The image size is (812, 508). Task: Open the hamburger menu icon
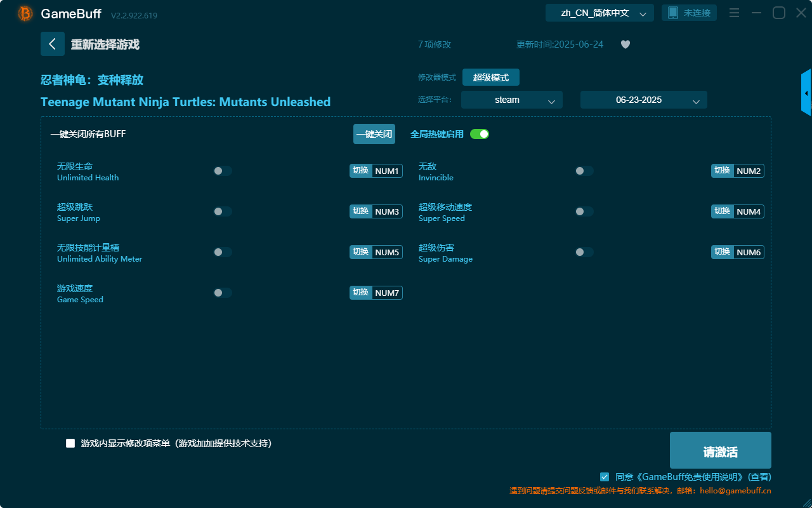pos(734,13)
